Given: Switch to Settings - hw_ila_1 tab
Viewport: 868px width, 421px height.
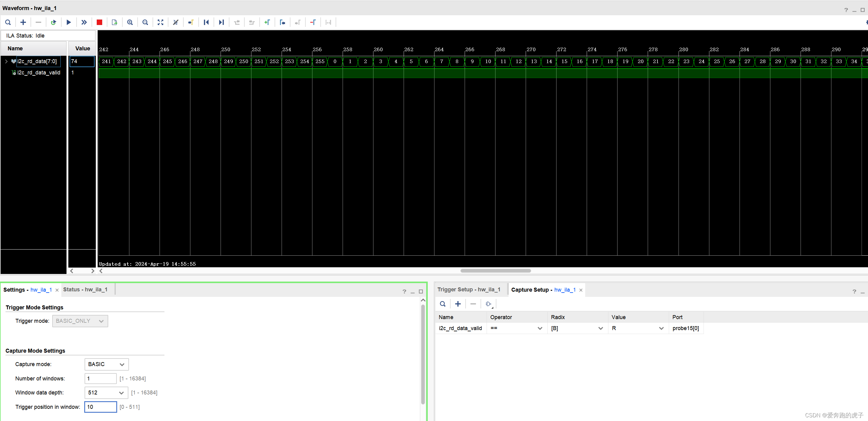Looking at the screenshot, I should 28,290.
